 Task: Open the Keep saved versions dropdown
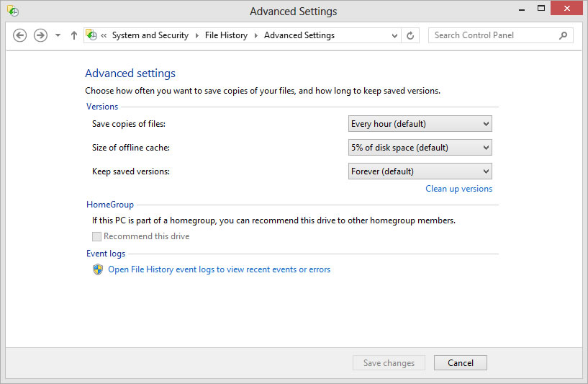[420, 171]
